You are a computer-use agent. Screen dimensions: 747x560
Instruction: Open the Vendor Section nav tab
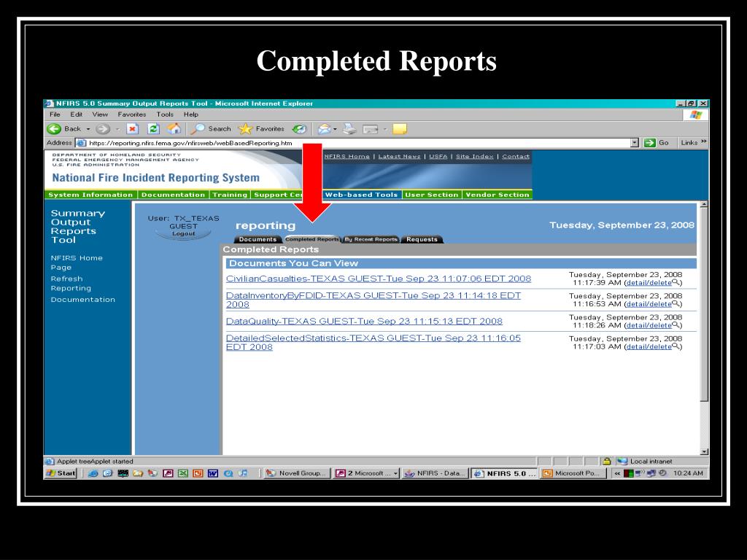point(498,194)
